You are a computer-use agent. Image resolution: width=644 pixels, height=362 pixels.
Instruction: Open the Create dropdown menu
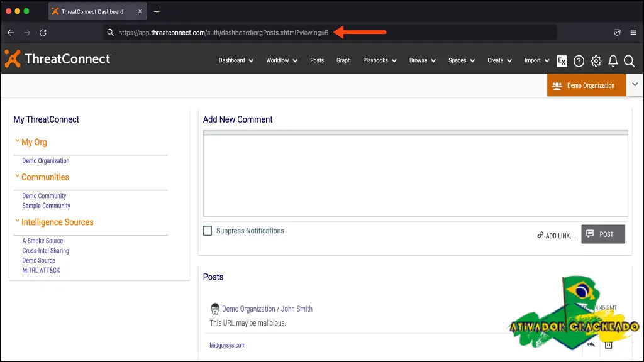coord(499,60)
